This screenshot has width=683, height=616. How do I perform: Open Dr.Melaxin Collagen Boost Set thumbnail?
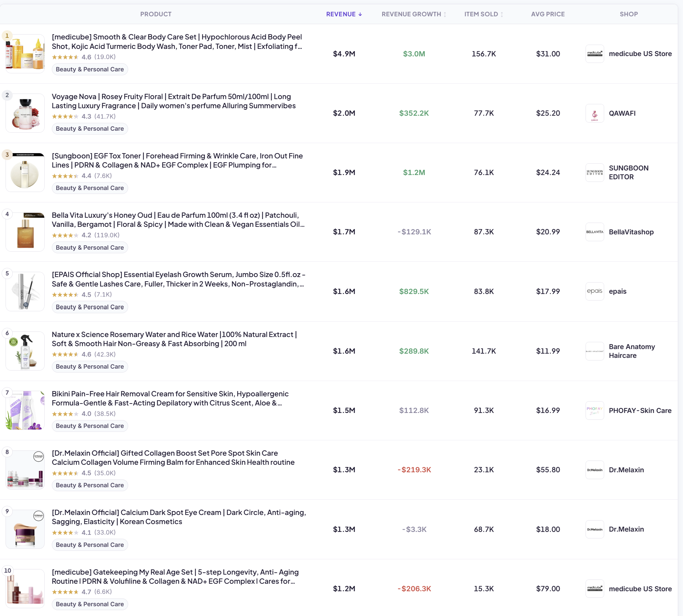[25, 469]
